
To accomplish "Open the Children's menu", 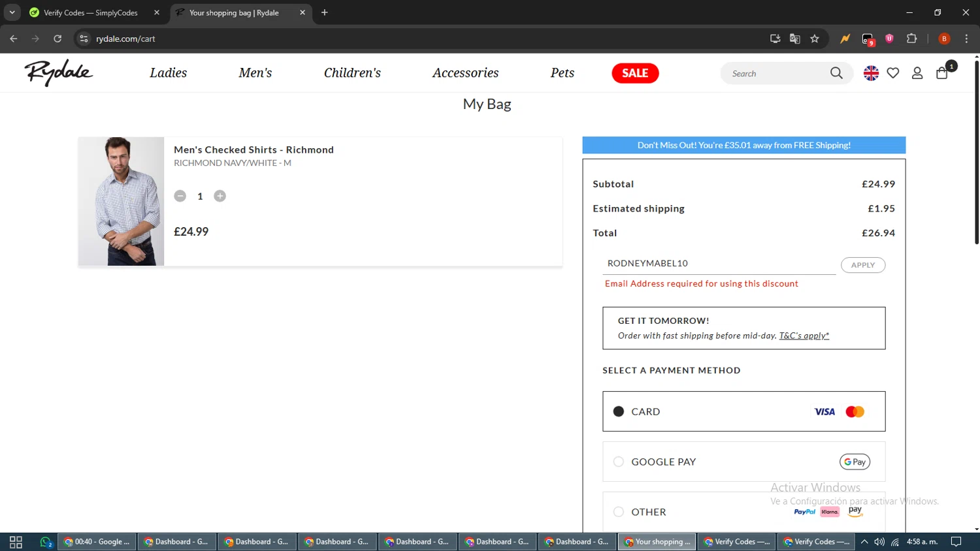I will (352, 72).
